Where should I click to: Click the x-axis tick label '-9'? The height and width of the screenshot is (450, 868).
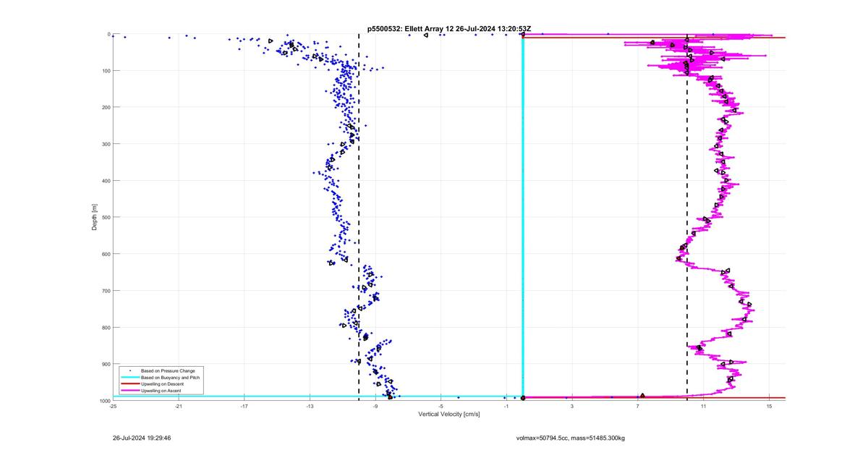[375, 406]
